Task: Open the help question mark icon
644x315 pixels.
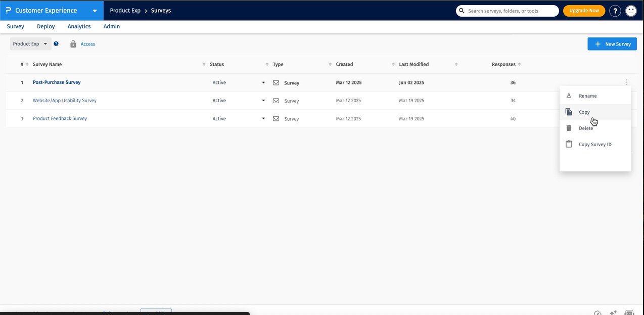Action: coord(615,10)
